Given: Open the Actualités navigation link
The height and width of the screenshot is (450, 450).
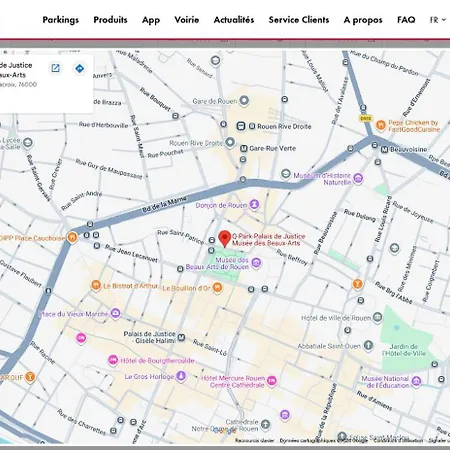Looking at the screenshot, I should coord(234,20).
